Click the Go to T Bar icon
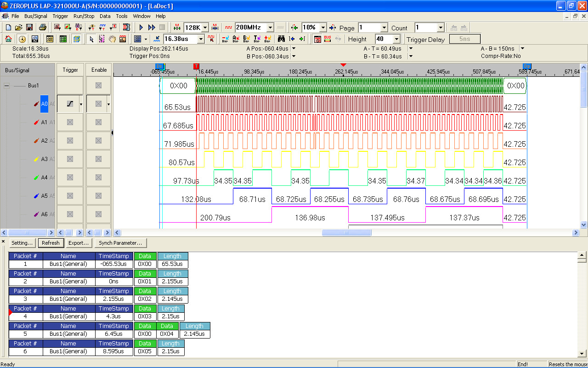 coord(257,39)
